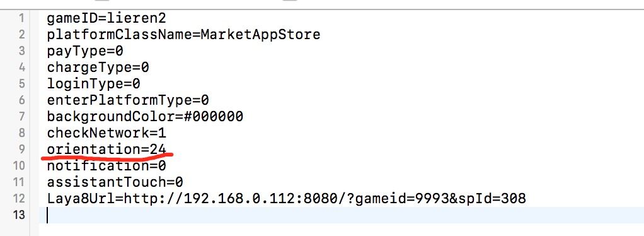Screen dimensions: 644x236
Task: Click the platformClassName=MarketAppStore line
Action: [x=183, y=35]
